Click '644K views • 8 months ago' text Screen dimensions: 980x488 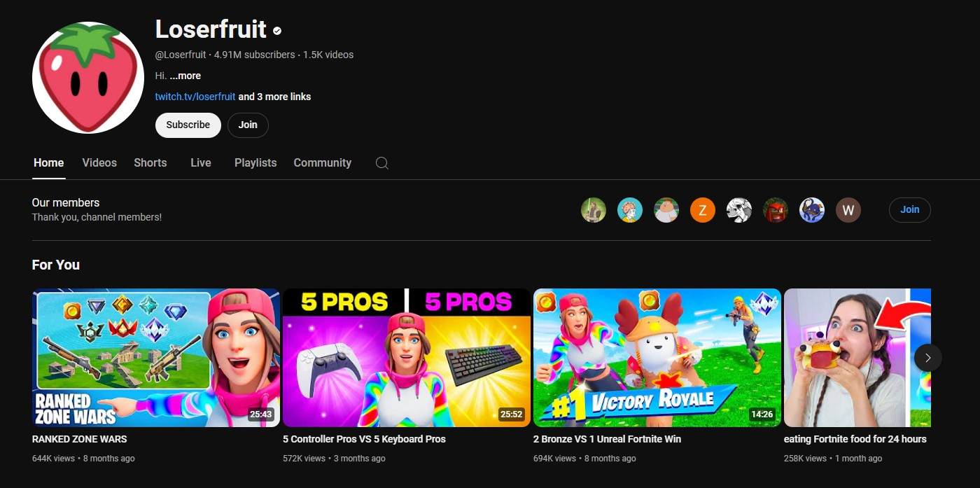pos(83,459)
